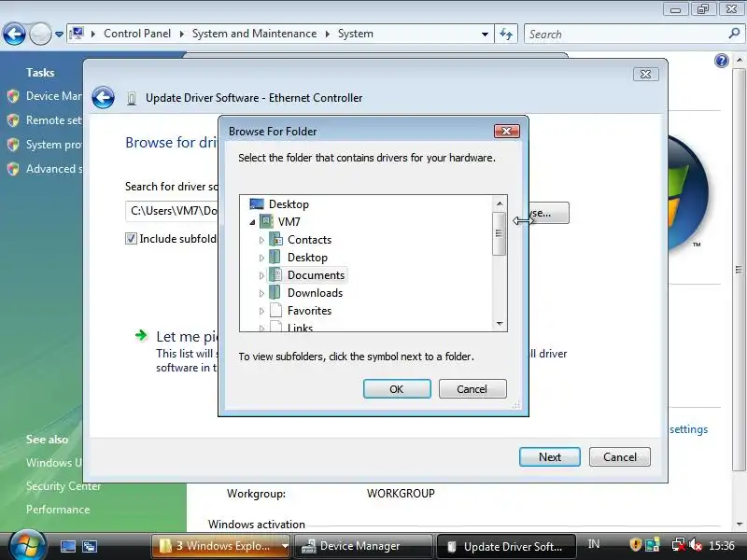Screen dimensions: 747x560
Task: Click the shield icon beside Device Manager task
Action: point(13,97)
